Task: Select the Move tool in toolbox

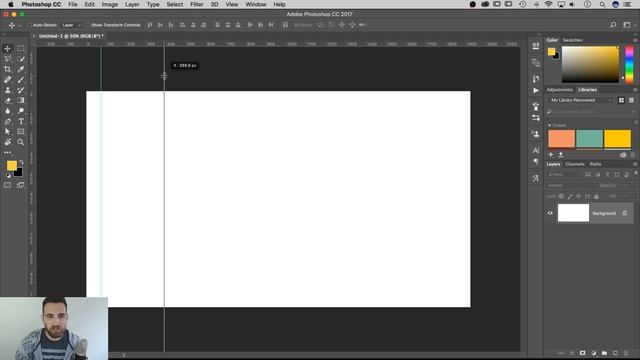Action: click(x=7, y=49)
